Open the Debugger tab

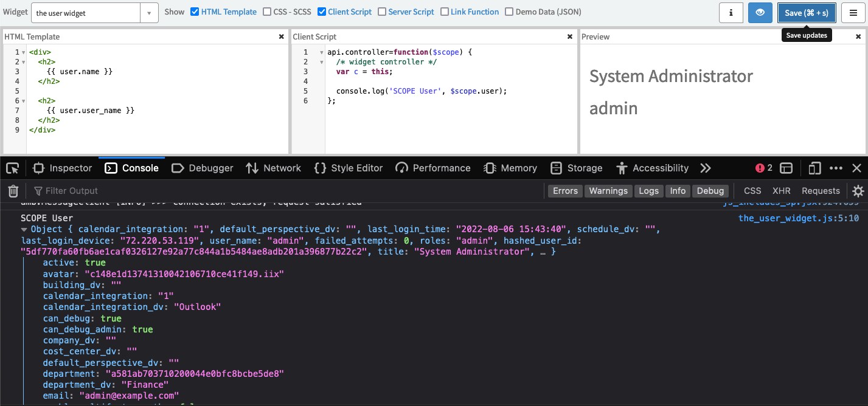(x=203, y=168)
